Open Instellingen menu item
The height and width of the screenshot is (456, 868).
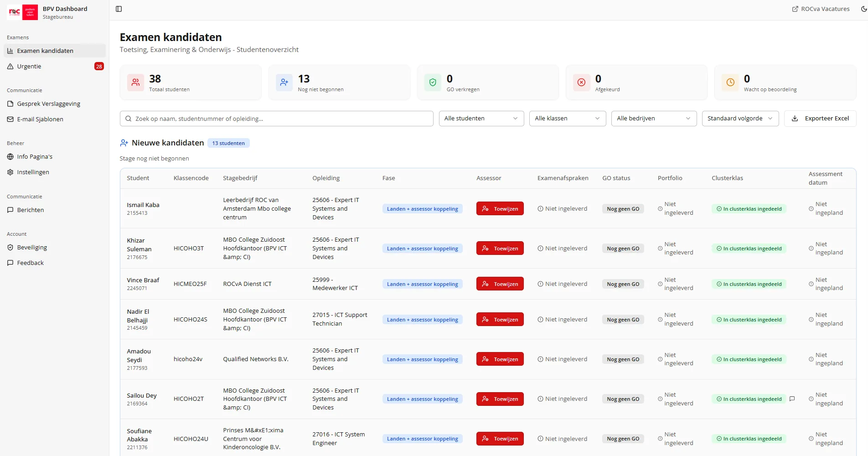pyautogui.click(x=55, y=172)
